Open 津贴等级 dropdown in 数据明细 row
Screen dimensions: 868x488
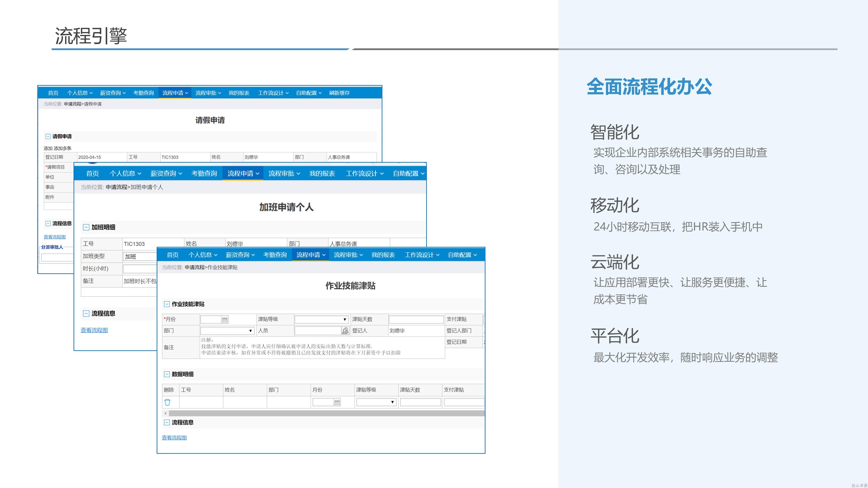(x=376, y=402)
